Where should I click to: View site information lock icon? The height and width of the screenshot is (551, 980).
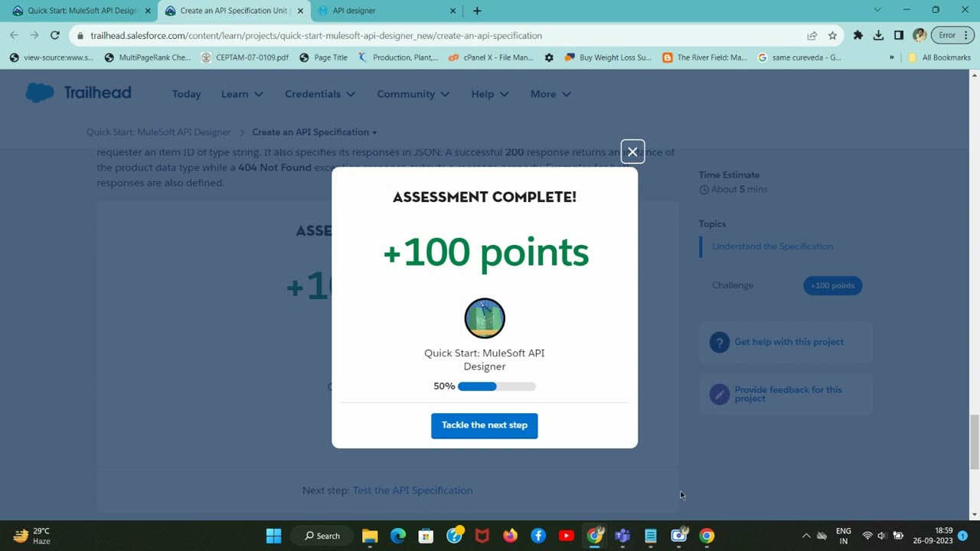(80, 35)
